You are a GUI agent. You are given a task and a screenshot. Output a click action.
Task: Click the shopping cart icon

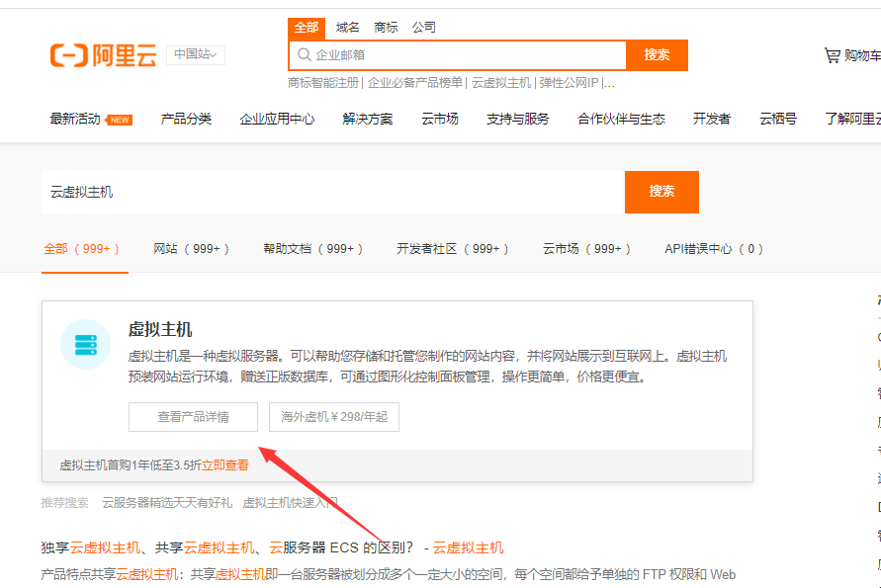(832, 55)
